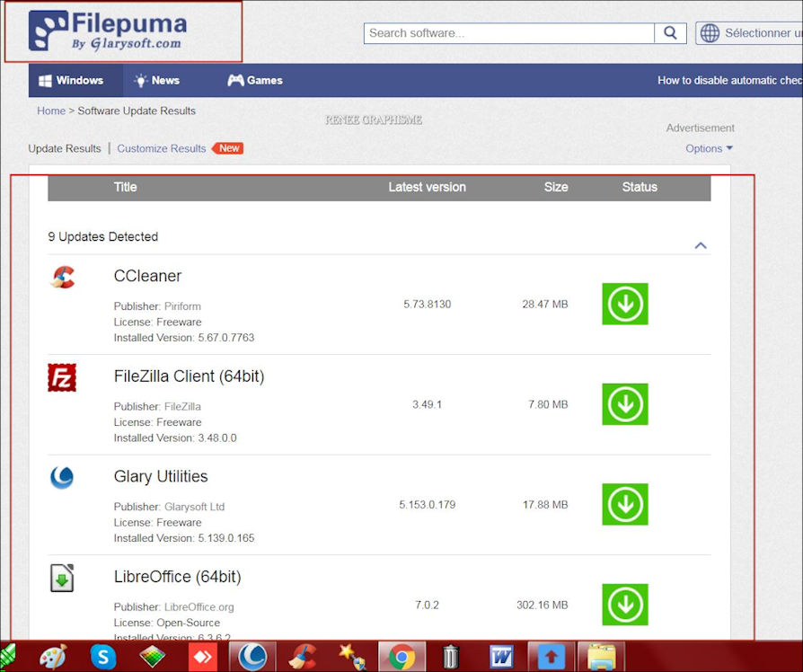Click LibreOffice latest version 7.0.2
The width and height of the screenshot is (803, 672).
click(428, 606)
